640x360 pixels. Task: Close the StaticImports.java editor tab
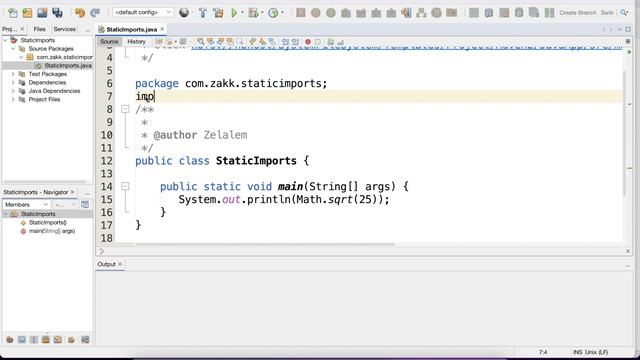[162, 29]
